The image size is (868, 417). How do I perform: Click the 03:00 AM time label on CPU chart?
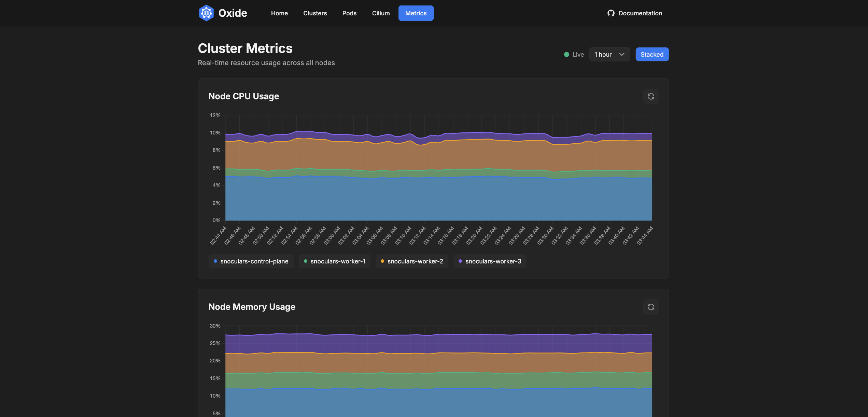pyautogui.click(x=332, y=235)
